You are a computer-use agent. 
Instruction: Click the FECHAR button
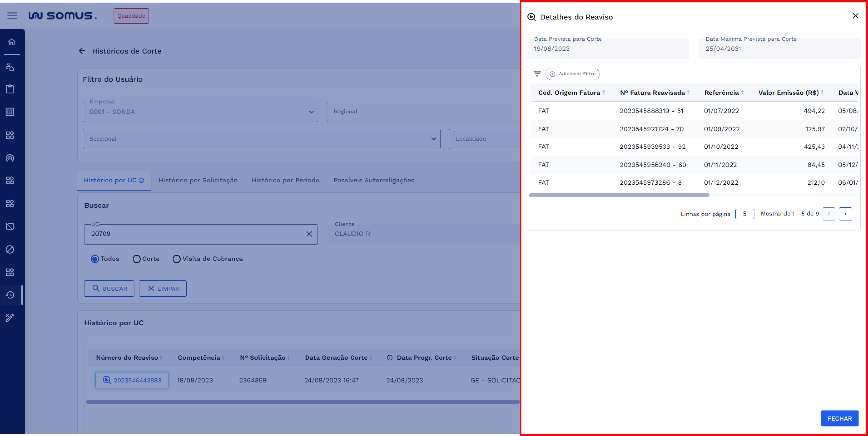pyautogui.click(x=839, y=419)
